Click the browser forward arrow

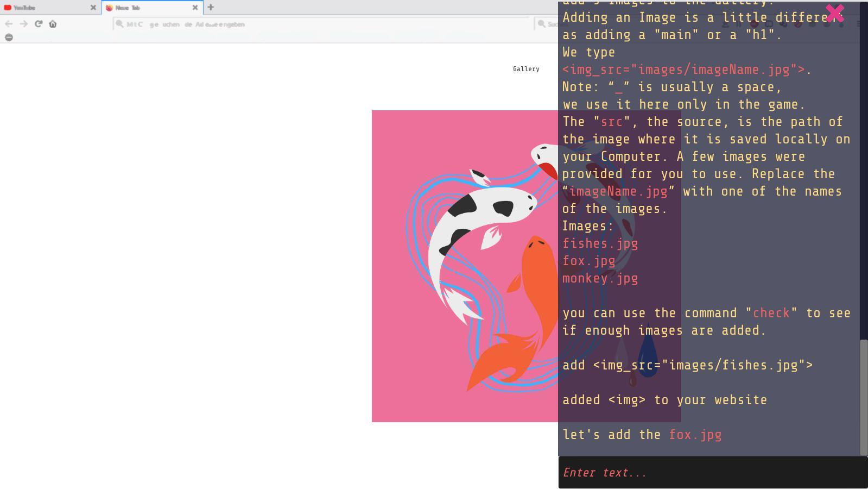[x=23, y=24]
